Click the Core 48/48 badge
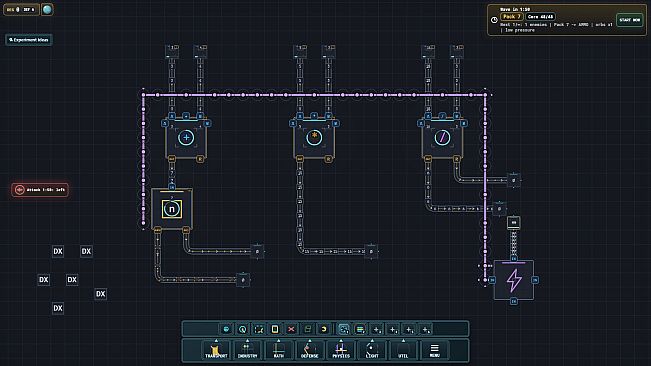The height and width of the screenshot is (366, 651). tap(541, 17)
